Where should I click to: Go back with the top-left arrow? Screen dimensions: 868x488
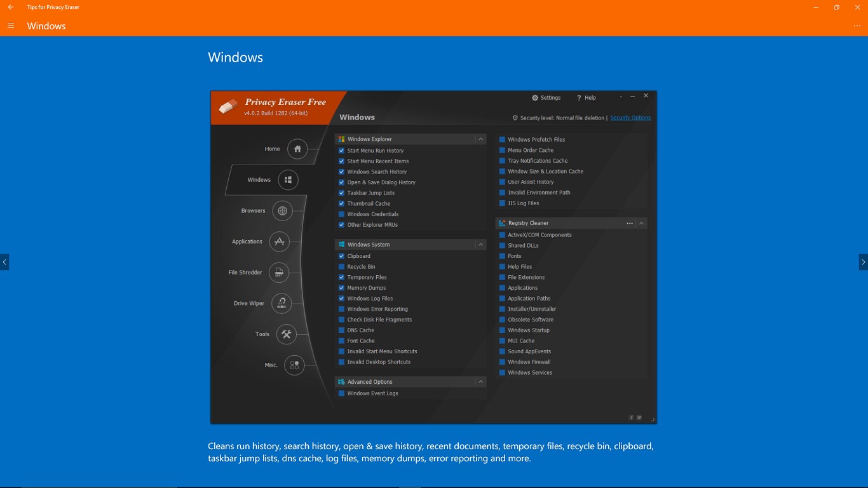10,7
